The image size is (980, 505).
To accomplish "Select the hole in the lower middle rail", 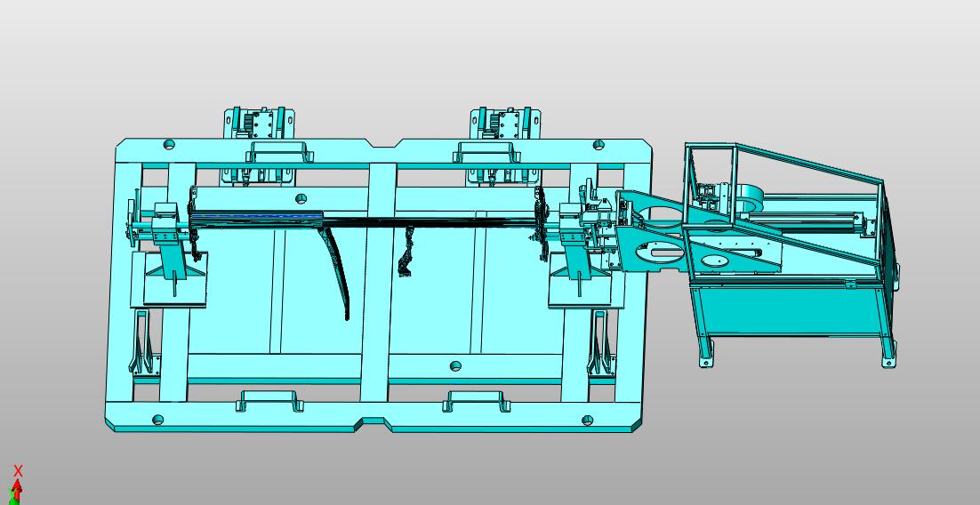I will click(455, 365).
